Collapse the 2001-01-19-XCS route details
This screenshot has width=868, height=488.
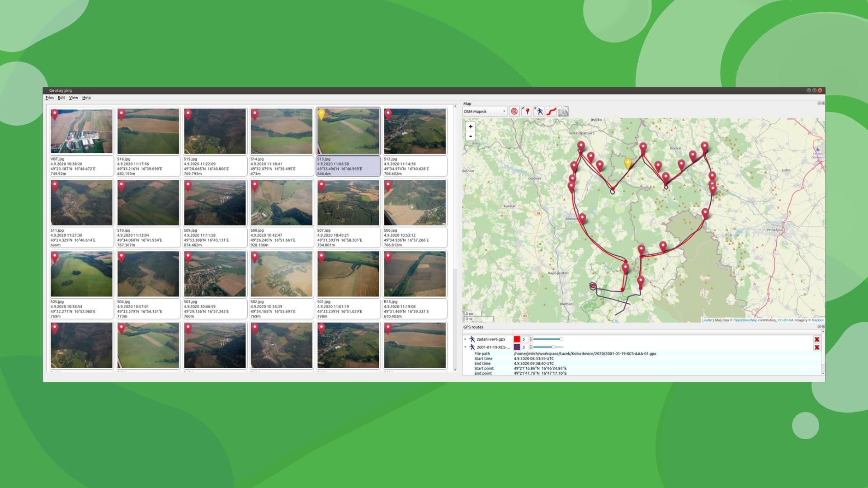465,347
